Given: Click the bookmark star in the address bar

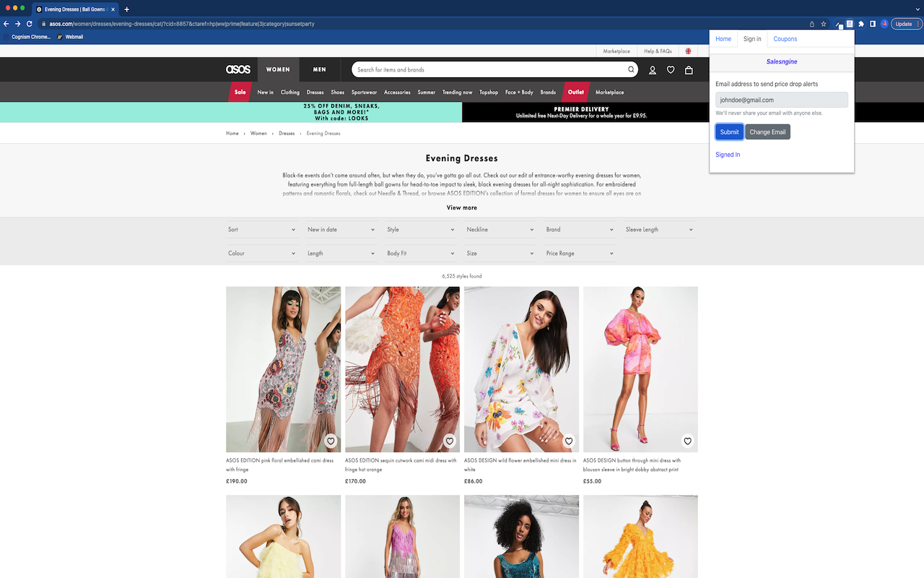Looking at the screenshot, I should (823, 23).
